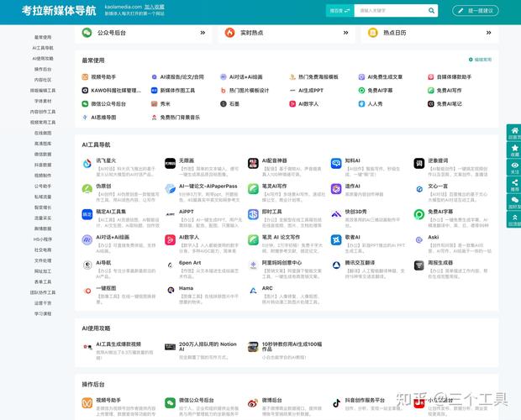Viewport: 521px width, 420px height.
Task: Select 内容社区 in the left sidebar
Action: [43, 80]
